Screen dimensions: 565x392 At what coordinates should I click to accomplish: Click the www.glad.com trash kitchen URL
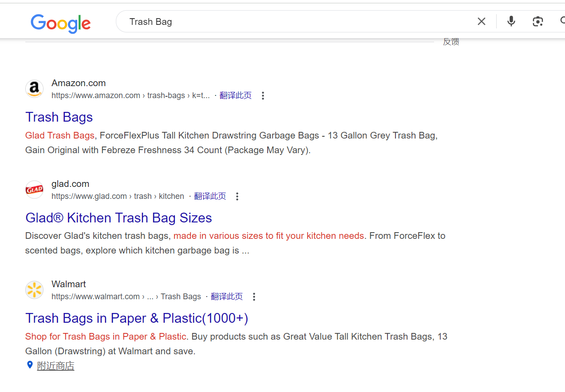(x=118, y=196)
